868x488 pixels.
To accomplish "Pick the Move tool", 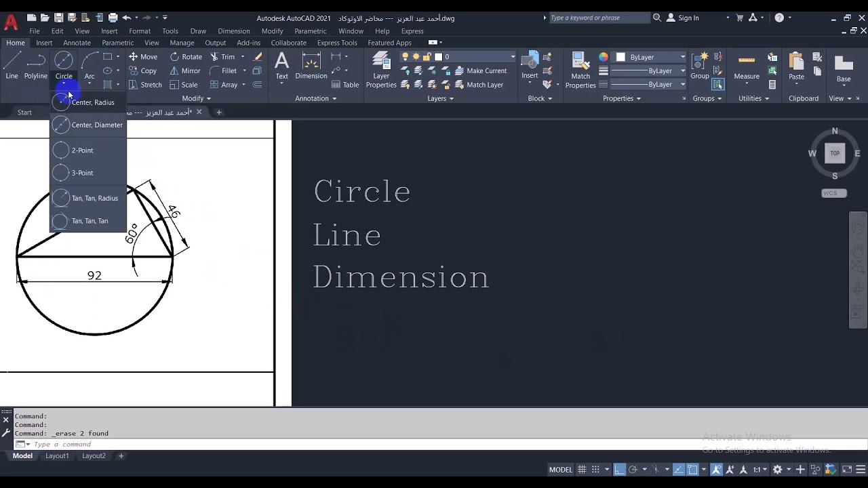I will point(143,57).
